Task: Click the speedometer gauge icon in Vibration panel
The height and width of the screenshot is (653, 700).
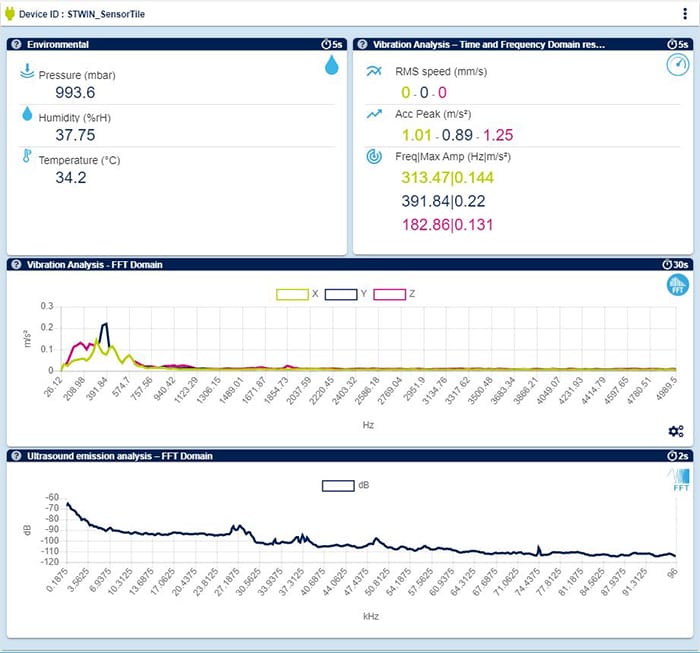Action: pyautogui.click(x=678, y=65)
